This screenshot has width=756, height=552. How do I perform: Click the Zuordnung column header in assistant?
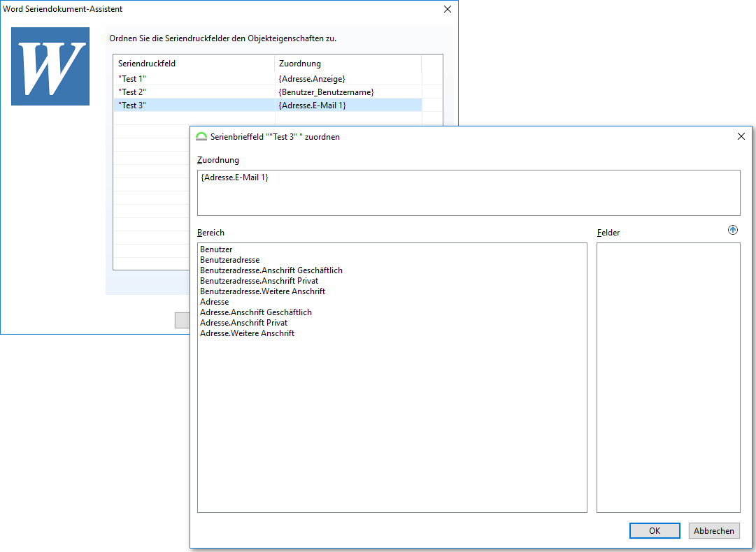pos(348,64)
